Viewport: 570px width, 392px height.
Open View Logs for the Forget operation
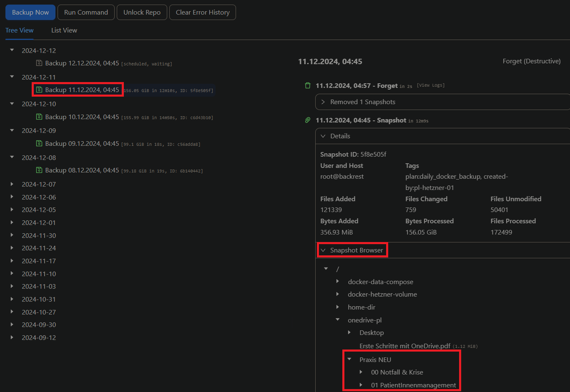tap(431, 85)
